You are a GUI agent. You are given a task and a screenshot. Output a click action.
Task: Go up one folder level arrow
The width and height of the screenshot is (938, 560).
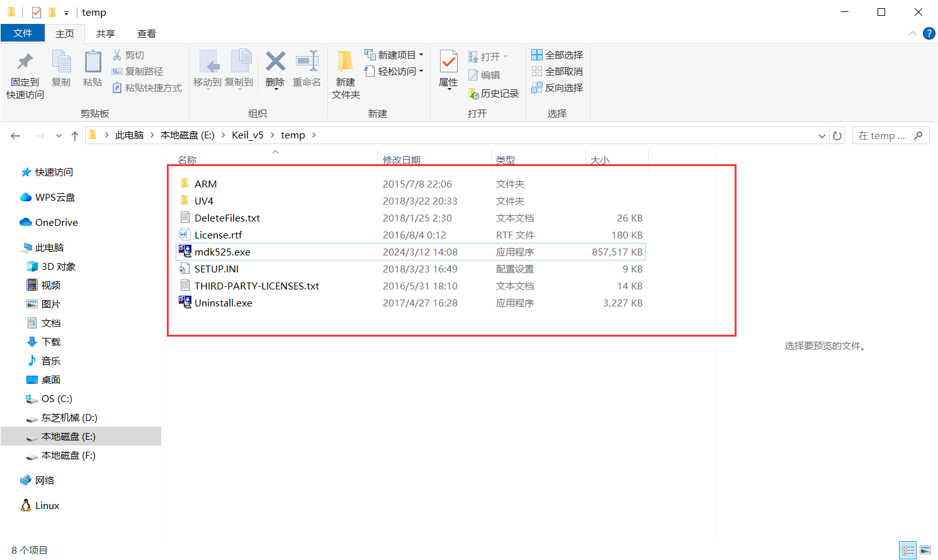pos(75,135)
